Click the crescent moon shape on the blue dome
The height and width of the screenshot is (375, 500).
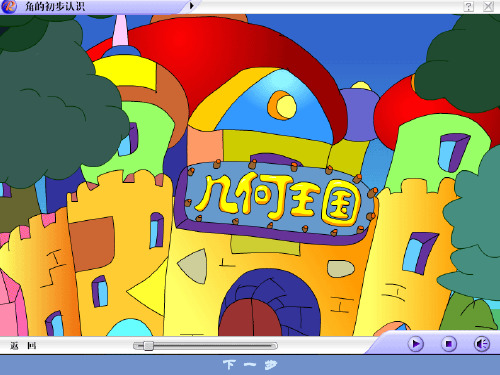coord(282,105)
